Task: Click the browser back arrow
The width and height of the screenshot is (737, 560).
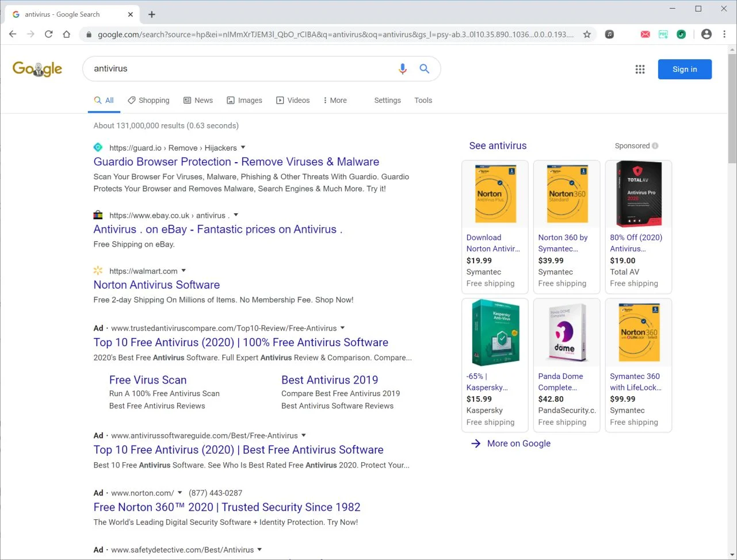Action: click(13, 34)
